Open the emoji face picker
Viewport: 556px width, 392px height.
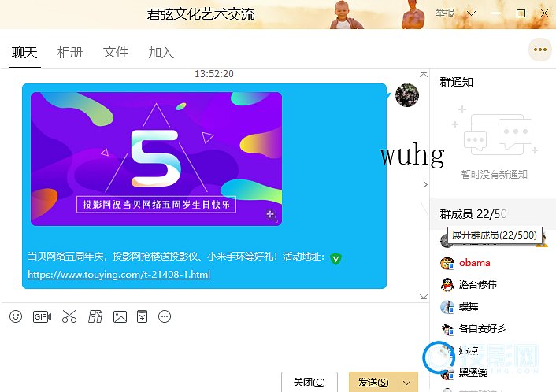(16, 316)
